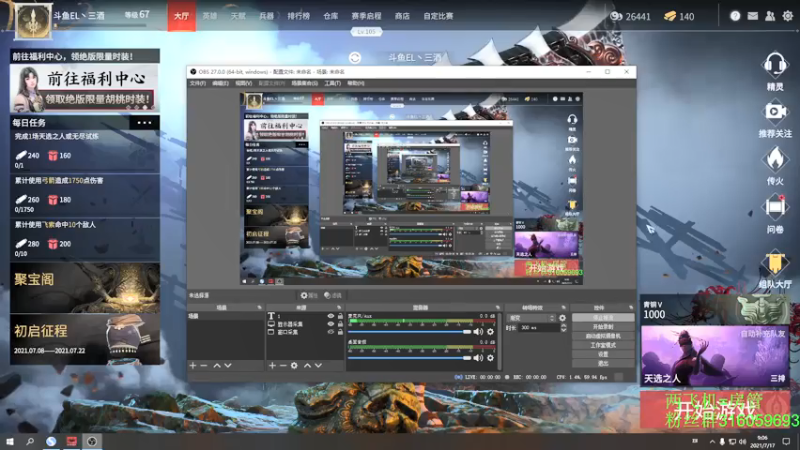Image resolution: width=800 pixels, height=450 pixels.
Task: Add a source with the OBS sources plus button
Action: (x=272, y=365)
